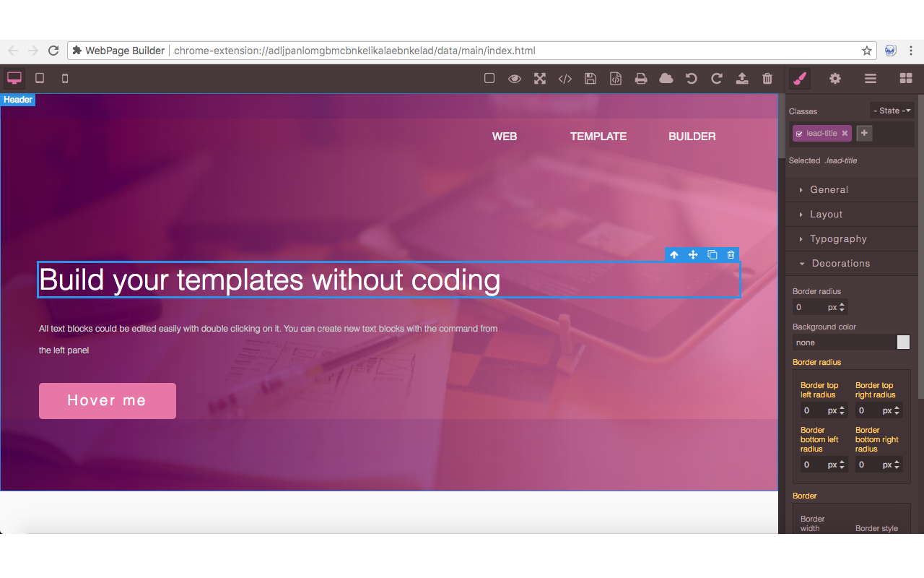Open the Chrome three-dot menu
The width and height of the screenshot is (924, 578).
click(x=911, y=51)
